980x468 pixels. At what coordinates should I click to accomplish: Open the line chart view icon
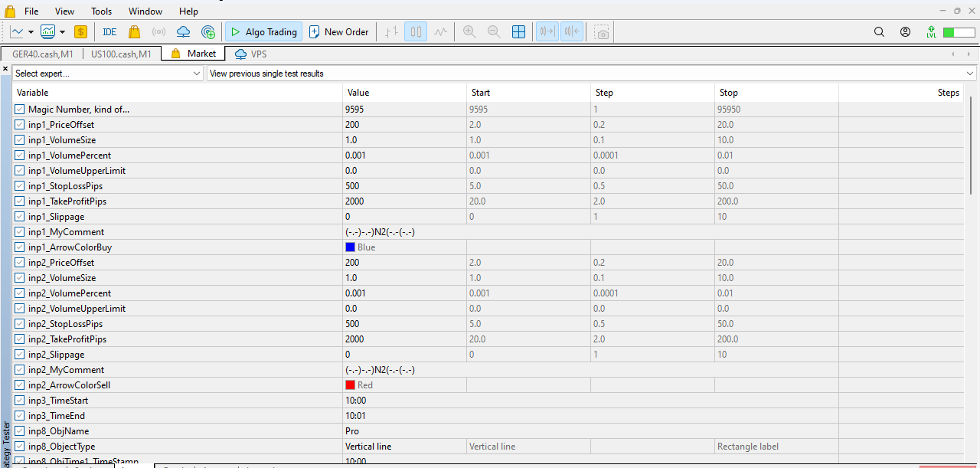440,31
